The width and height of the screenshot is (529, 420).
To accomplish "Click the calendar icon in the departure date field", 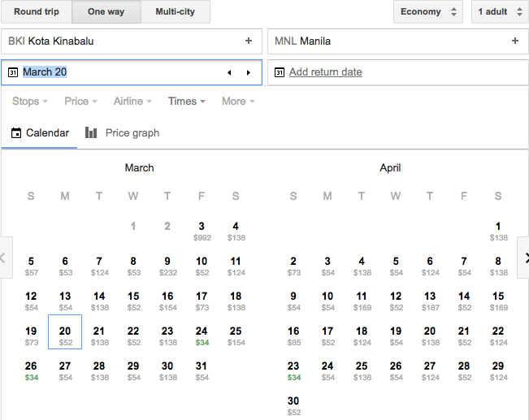I will (x=13, y=72).
